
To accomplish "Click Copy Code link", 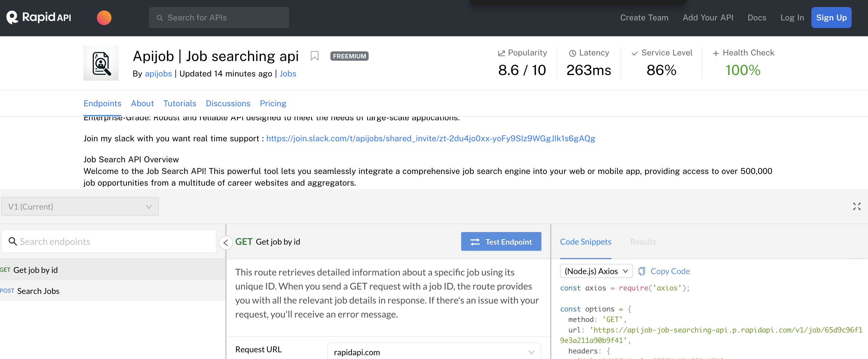I will [670, 271].
